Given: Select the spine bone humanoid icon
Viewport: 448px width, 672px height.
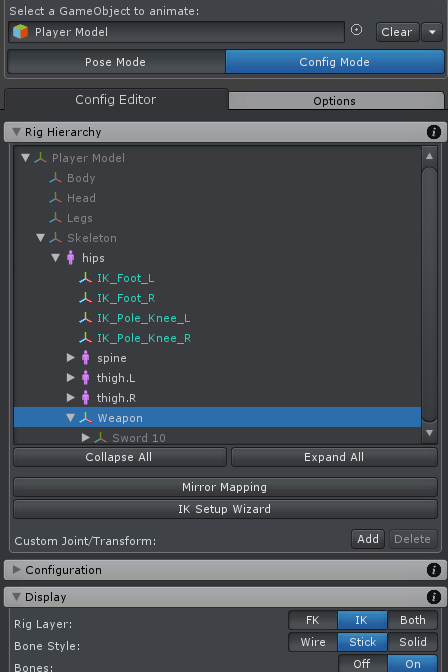Looking at the screenshot, I should (86, 358).
